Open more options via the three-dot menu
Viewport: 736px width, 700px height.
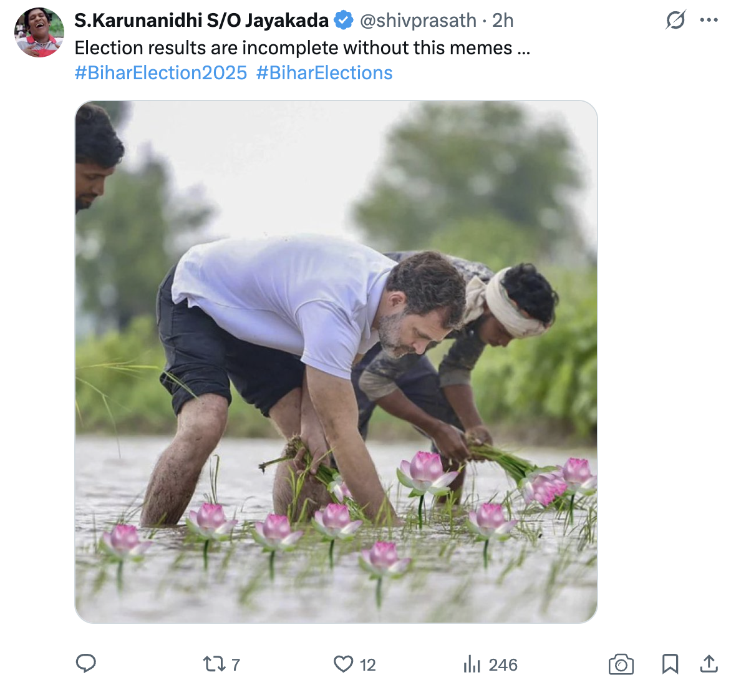[709, 19]
